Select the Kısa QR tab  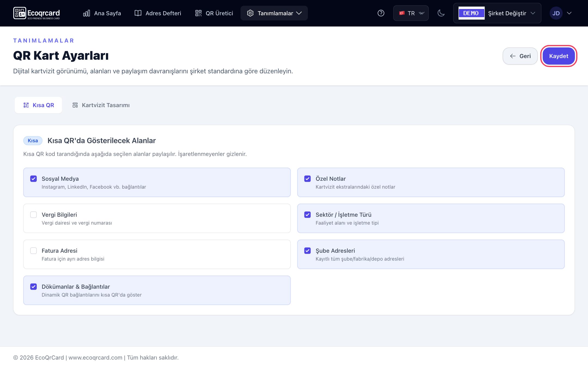[x=38, y=105]
